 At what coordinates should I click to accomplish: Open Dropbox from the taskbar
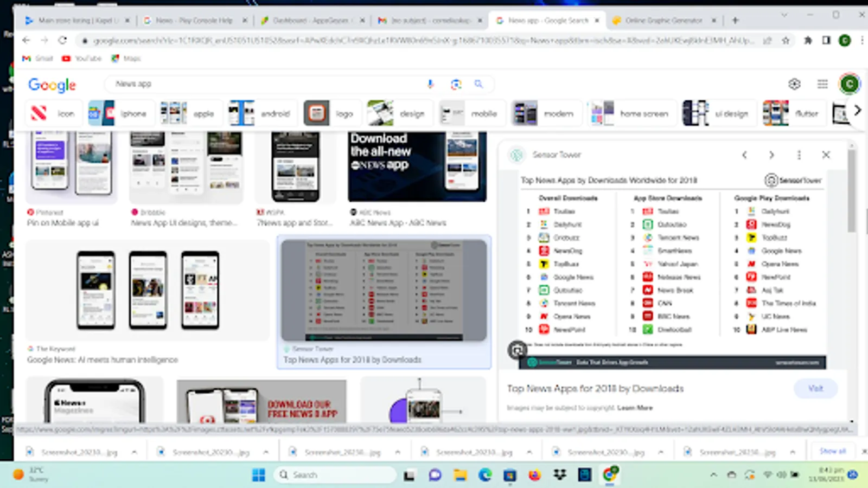coord(560,475)
